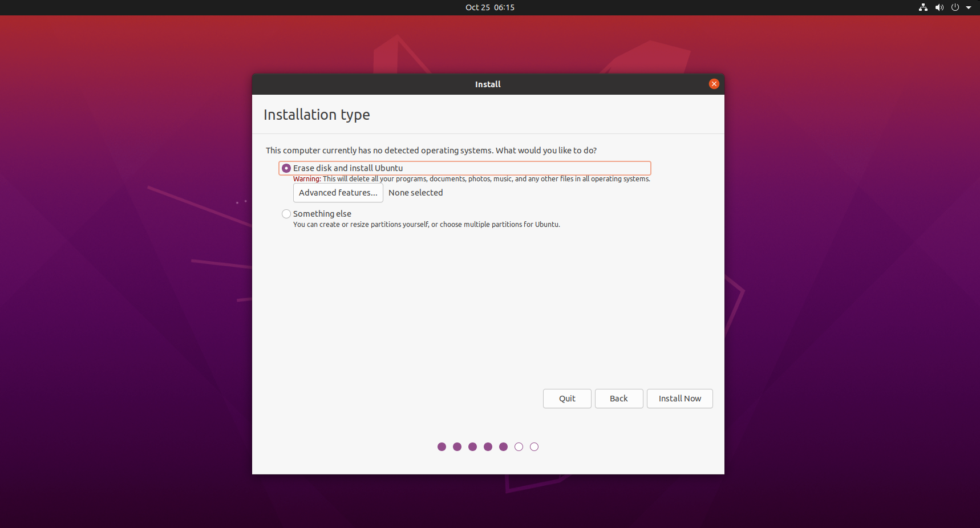Click the last empty progress dot
Screen dimensions: 980x528
point(534,447)
